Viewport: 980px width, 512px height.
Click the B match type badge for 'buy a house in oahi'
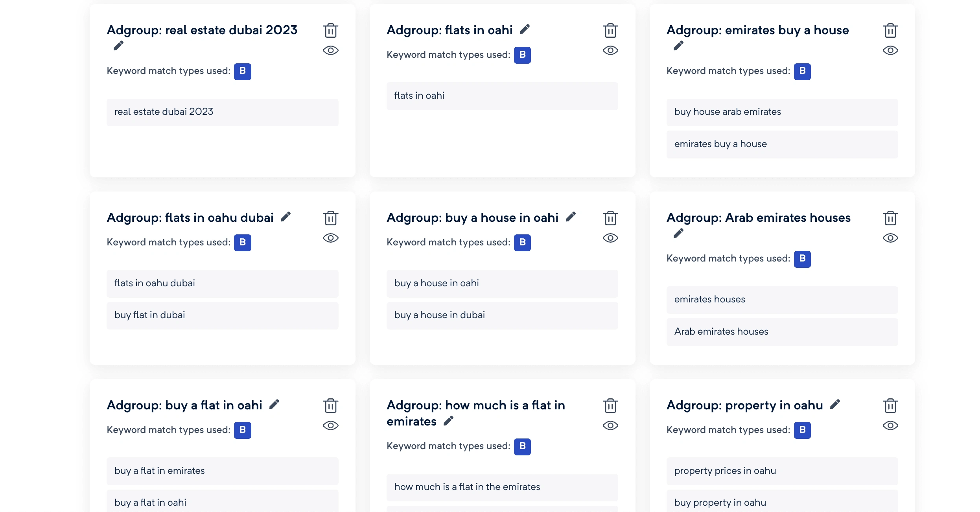coord(522,243)
